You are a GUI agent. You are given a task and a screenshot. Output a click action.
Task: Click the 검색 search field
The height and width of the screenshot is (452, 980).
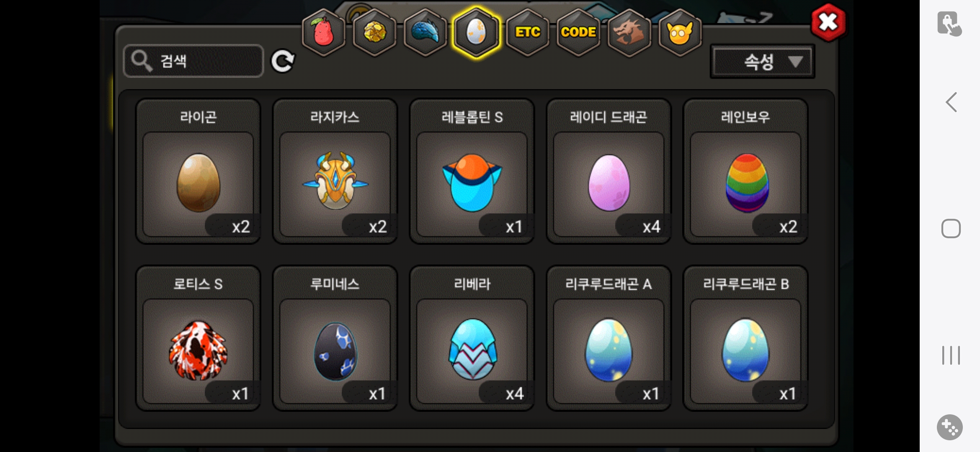point(193,61)
